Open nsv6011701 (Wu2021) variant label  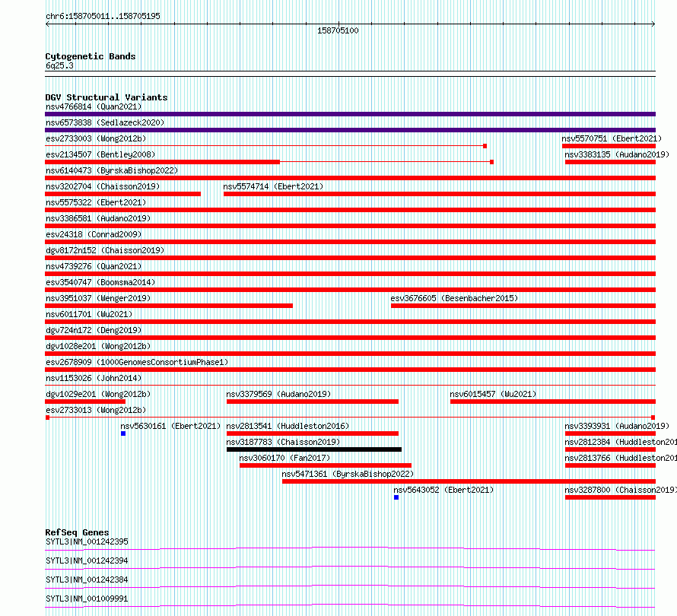point(89,314)
